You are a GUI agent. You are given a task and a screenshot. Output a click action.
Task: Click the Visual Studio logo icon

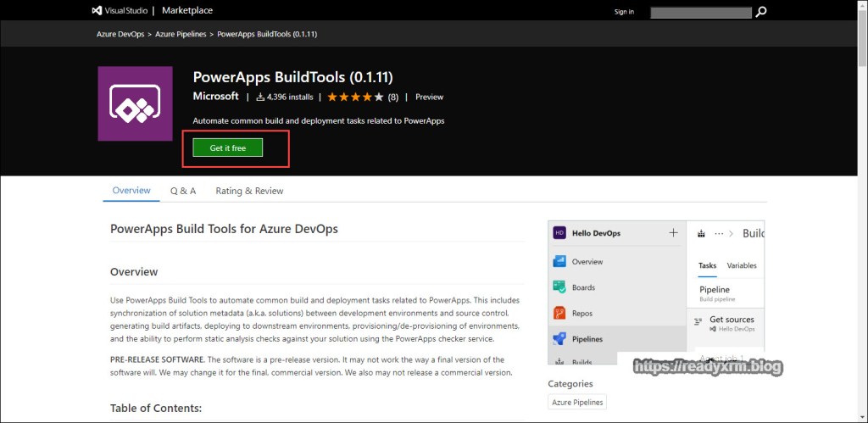click(x=97, y=11)
